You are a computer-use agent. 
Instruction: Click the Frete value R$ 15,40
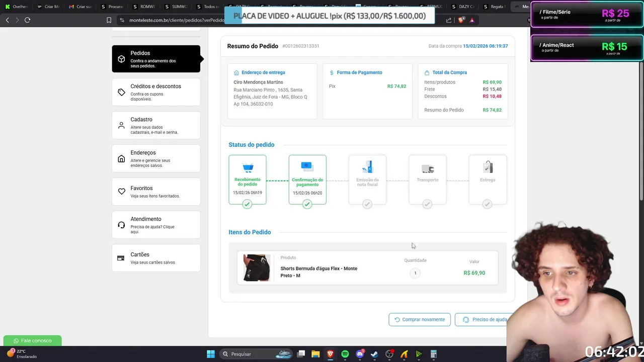(x=492, y=89)
